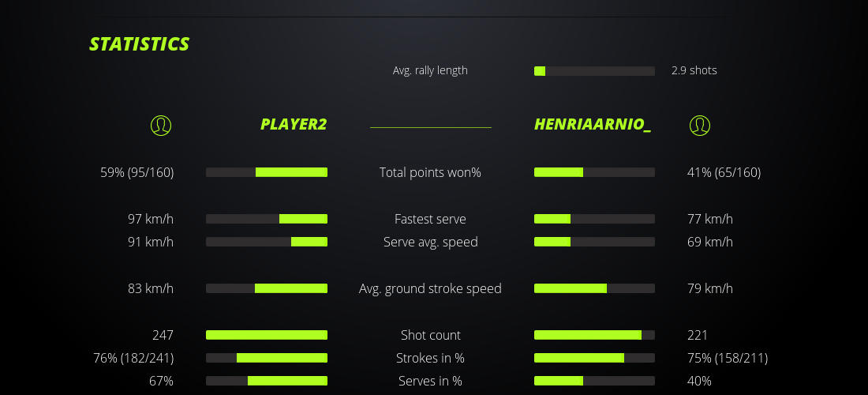The width and height of the screenshot is (868, 395).
Task: Click the Avg. ground stroke speed label
Action: point(430,288)
